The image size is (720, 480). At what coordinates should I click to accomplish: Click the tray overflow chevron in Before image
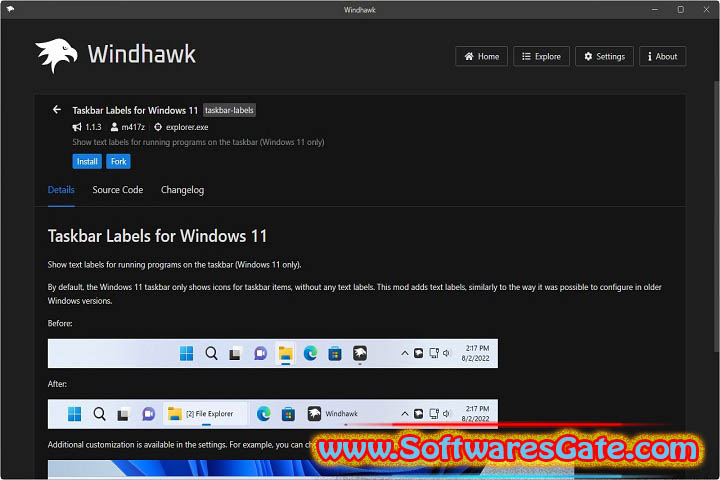click(x=405, y=353)
